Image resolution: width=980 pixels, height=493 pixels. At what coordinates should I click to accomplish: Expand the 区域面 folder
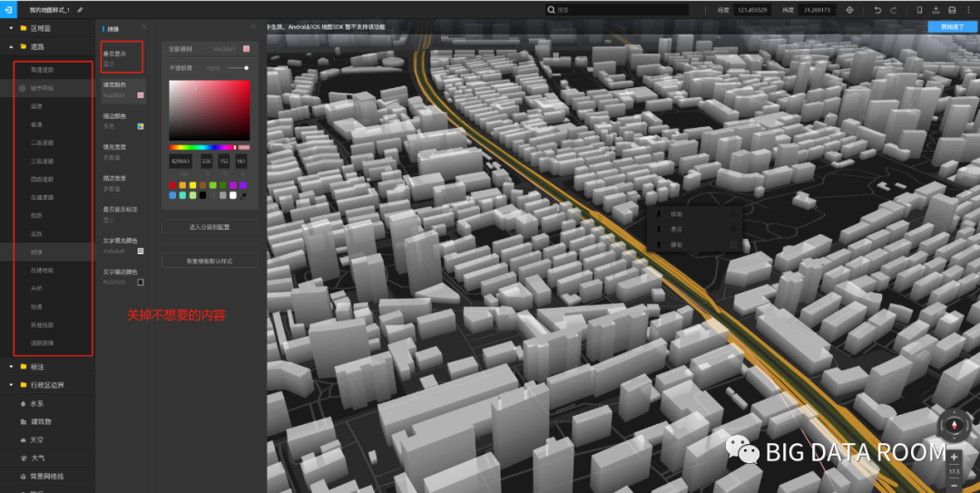pyautogui.click(x=11, y=28)
